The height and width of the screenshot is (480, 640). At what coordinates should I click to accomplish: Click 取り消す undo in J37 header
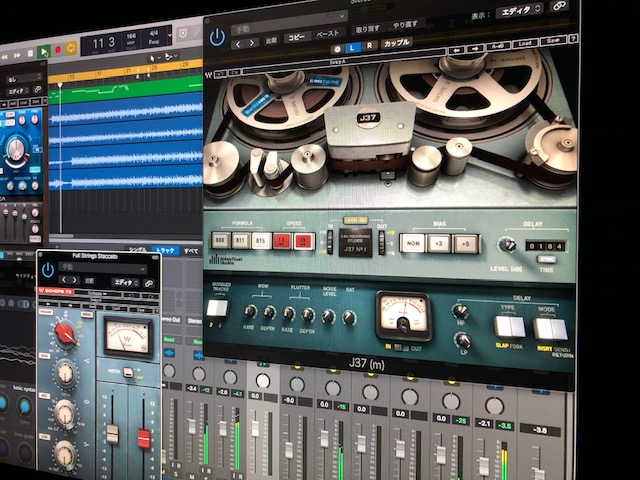pos(367,29)
